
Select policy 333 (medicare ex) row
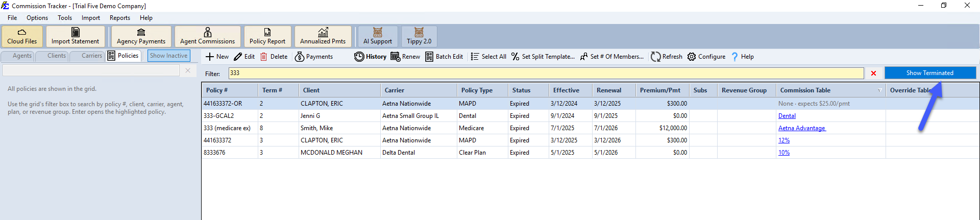(x=590, y=128)
